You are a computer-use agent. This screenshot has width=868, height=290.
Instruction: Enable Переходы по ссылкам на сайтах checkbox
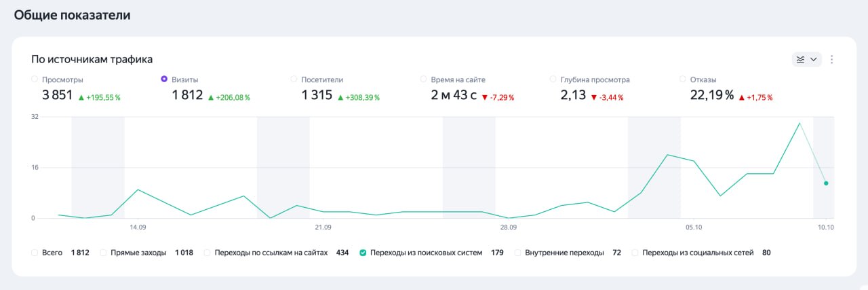pyautogui.click(x=208, y=253)
